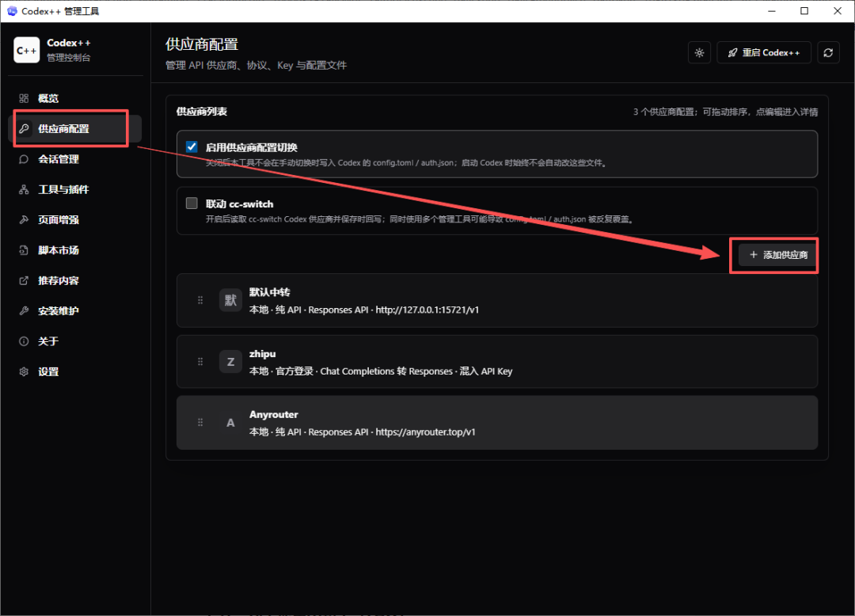Select the 默认中转 provider name

(269, 292)
